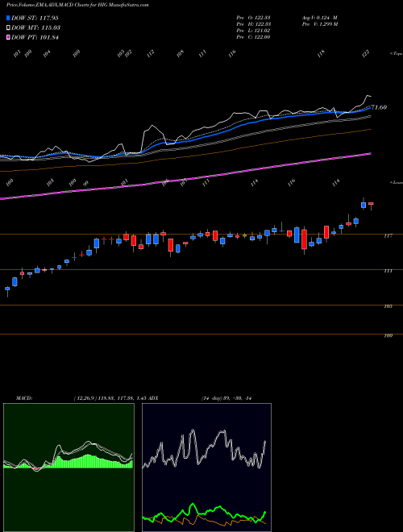Select the 'DOW MT: 115.03' legend text
This screenshot has width=403, height=532.
coord(35,28)
